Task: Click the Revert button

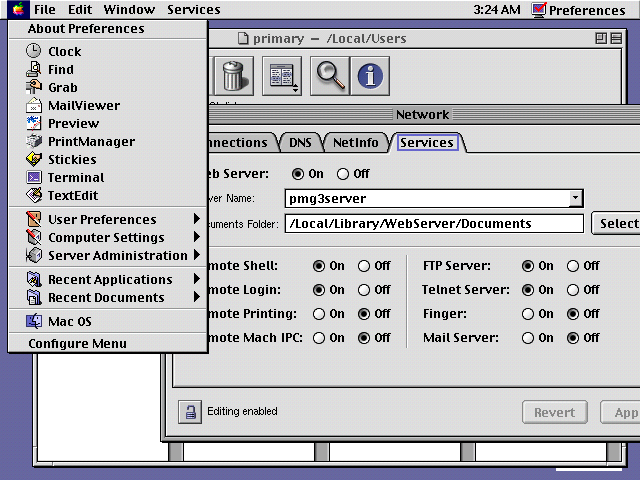Action: point(554,412)
